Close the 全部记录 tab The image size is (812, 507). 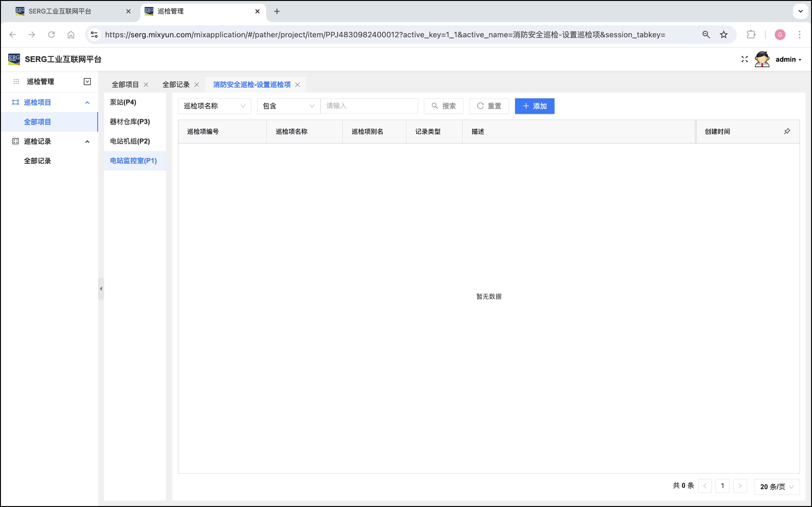(197, 85)
